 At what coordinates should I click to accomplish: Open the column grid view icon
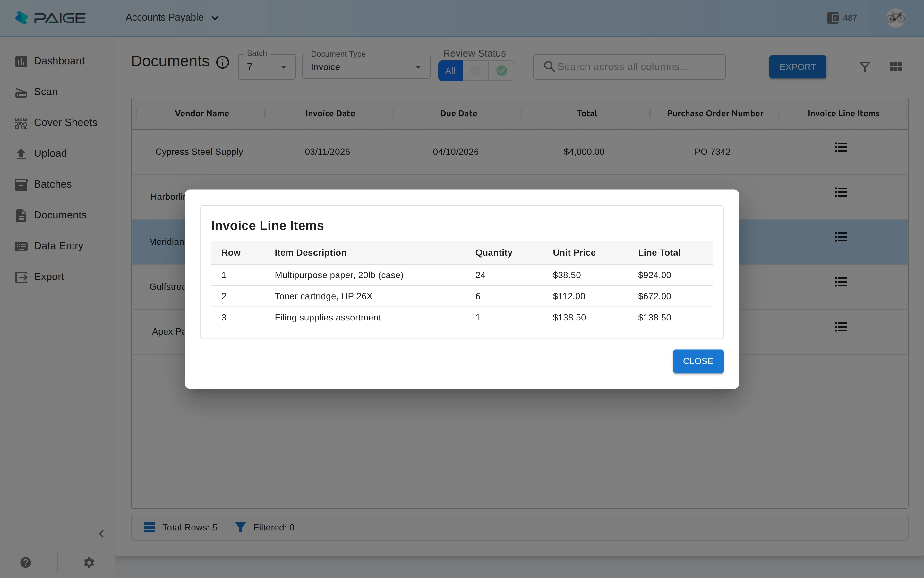click(x=896, y=67)
